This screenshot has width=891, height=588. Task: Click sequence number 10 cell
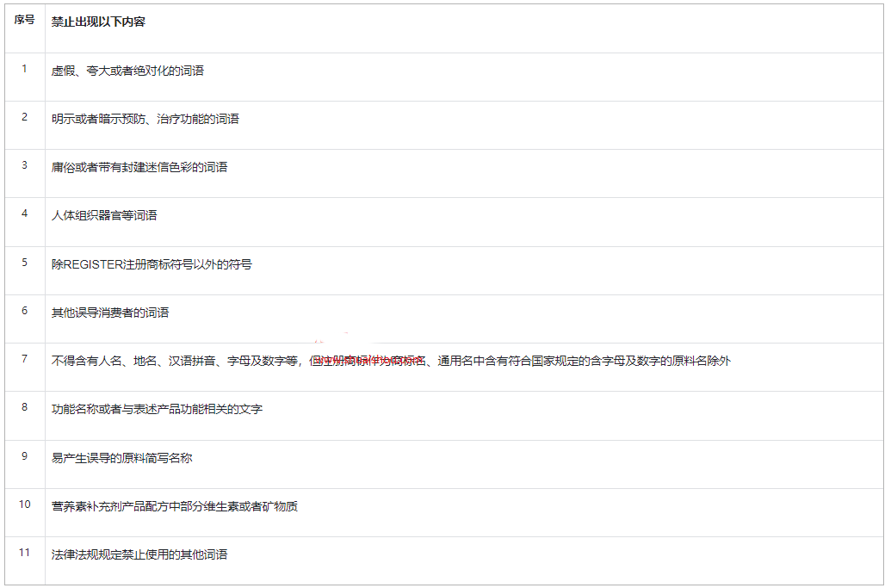[x=24, y=504]
